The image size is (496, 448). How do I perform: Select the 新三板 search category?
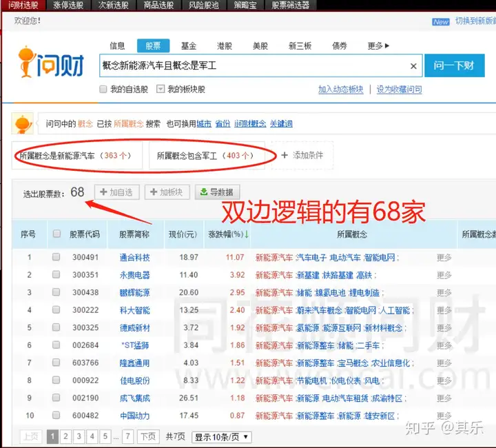coord(300,46)
